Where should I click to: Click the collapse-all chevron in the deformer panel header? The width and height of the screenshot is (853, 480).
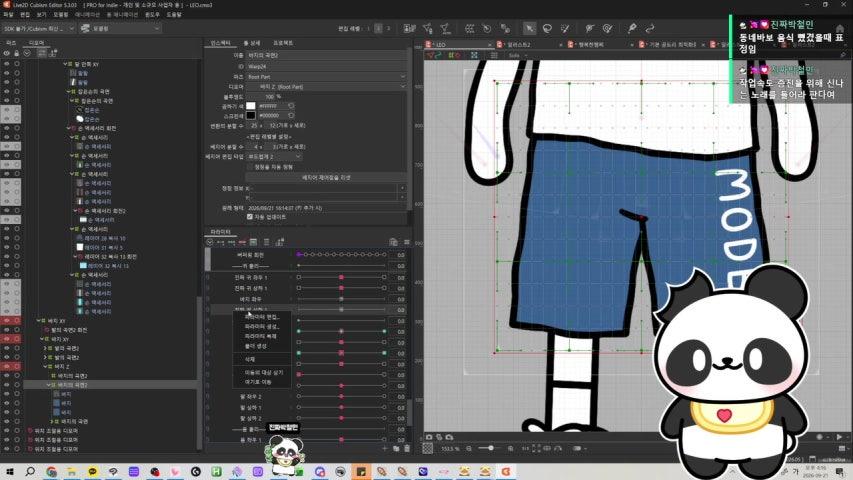[x=27, y=53]
